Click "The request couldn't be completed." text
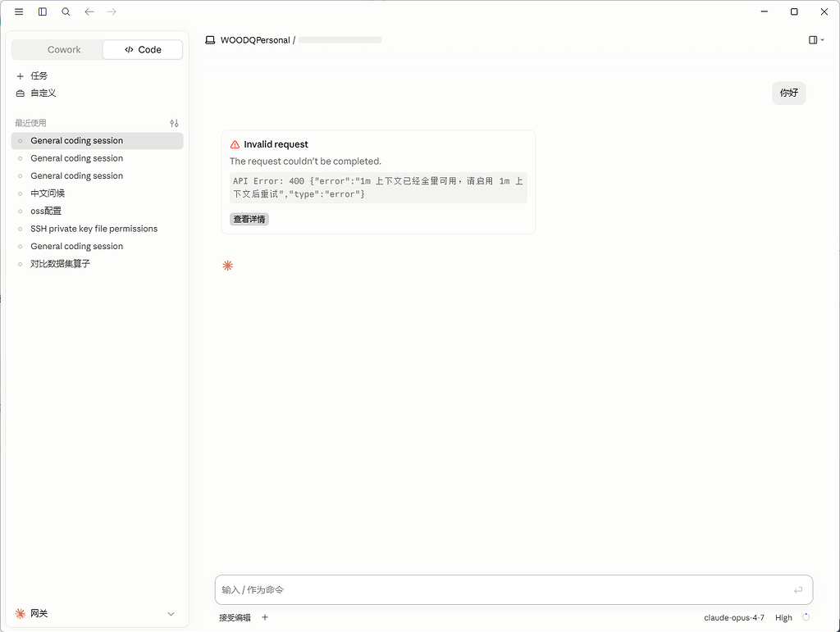The width and height of the screenshot is (840, 632). click(x=305, y=161)
